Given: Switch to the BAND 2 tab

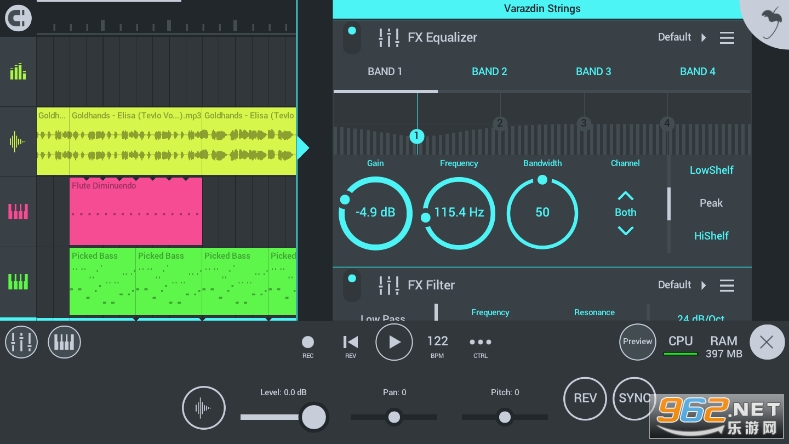Looking at the screenshot, I should coord(489,72).
